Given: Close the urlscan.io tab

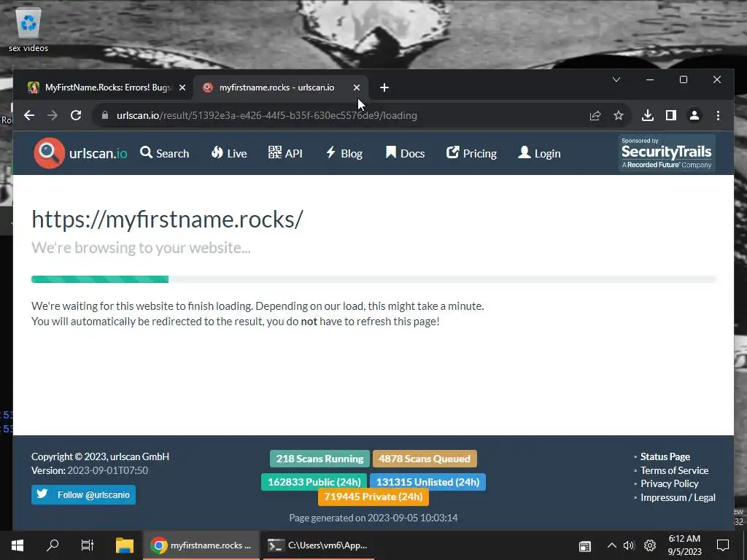Looking at the screenshot, I should [356, 87].
